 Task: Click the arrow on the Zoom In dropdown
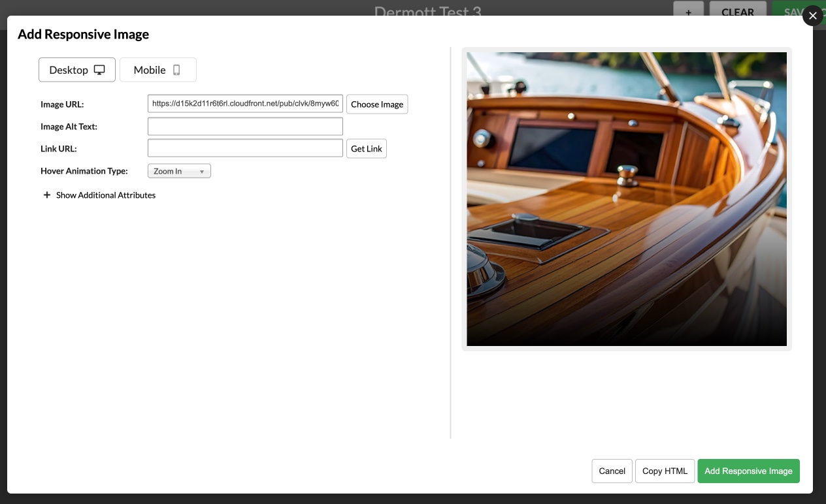tap(202, 172)
